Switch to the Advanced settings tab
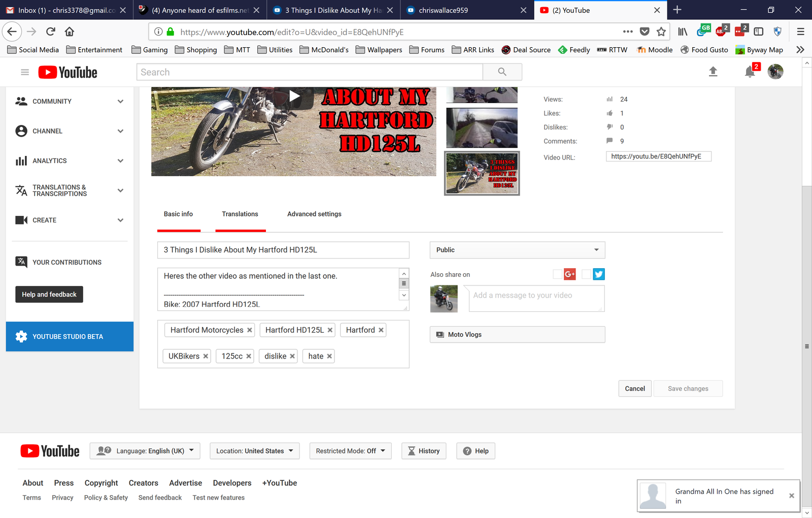This screenshot has width=812, height=518. [x=315, y=214]
